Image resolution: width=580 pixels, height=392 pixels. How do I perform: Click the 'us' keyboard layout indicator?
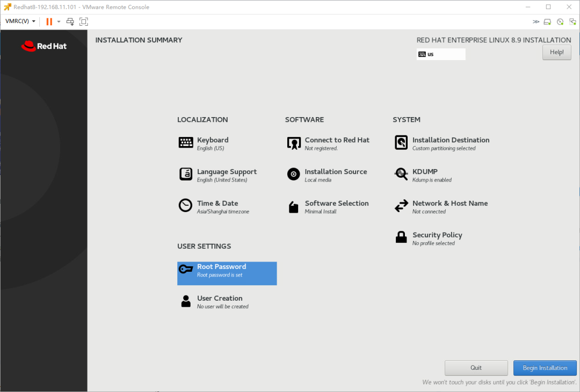click(441, 54)
